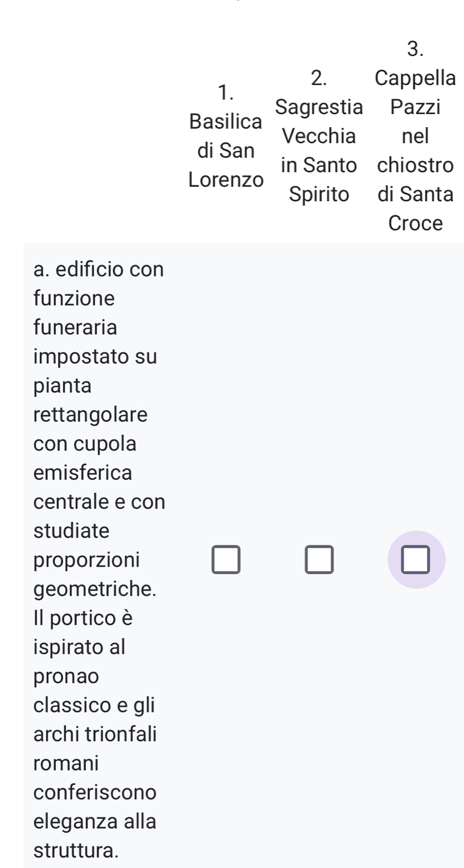The image size is (464, 868).
Task: Click the word 'struttura.' ending the description
Action: coord(77,850)
